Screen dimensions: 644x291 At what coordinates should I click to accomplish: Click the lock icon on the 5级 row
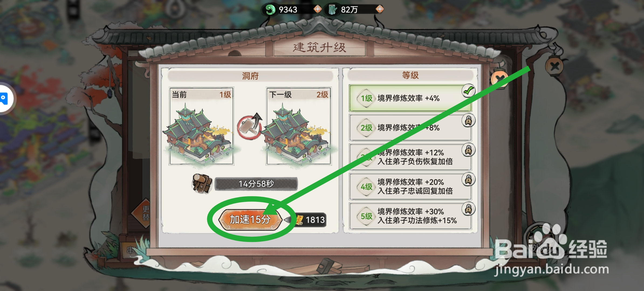tap(468, 209)
